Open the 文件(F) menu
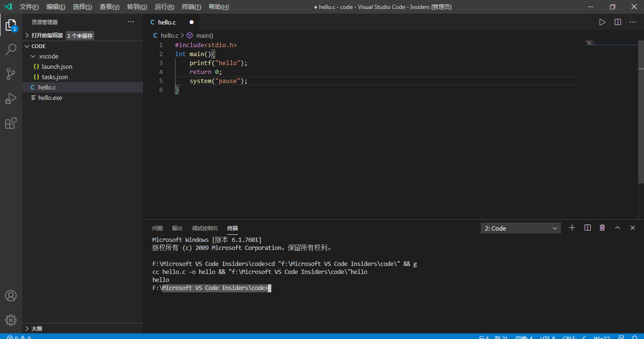Image resolution: width=644 pixels, height=339 pixels. coord(29,7)
